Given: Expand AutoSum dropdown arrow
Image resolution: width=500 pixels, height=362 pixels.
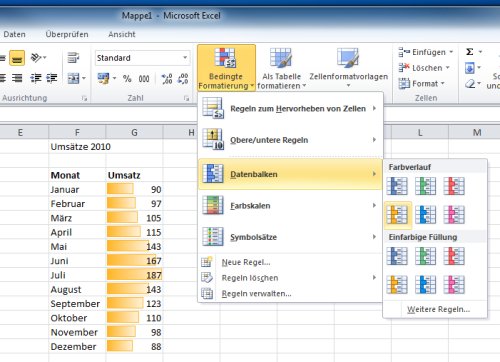Looking at the screenshot, I should [480, 52].
